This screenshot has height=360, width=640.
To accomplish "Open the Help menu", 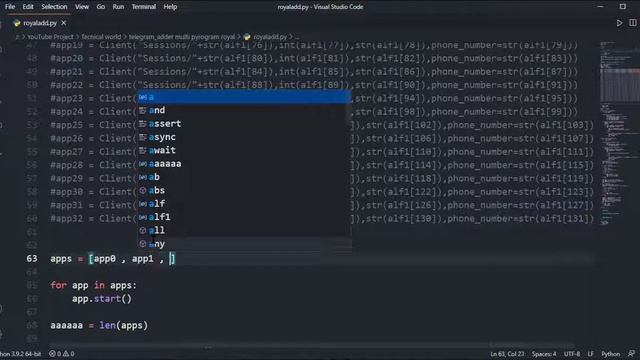I will point(170,7).
